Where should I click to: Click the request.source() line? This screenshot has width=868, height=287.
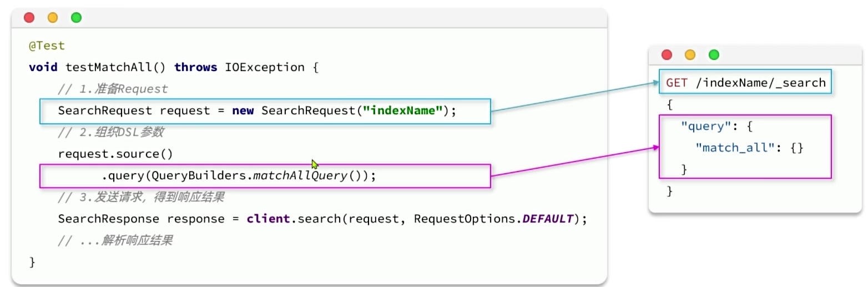pos(115,154)
